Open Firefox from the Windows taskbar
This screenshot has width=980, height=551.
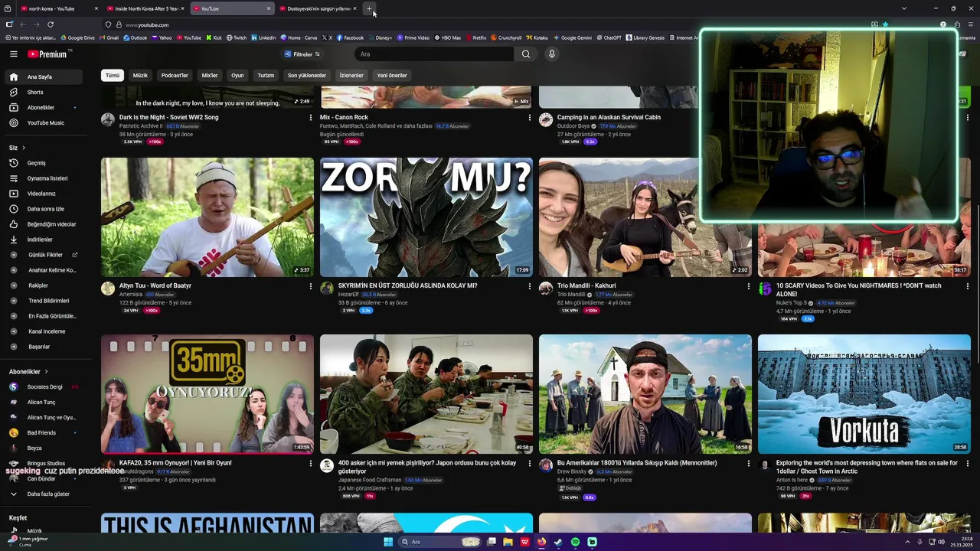tap(541, 542)
